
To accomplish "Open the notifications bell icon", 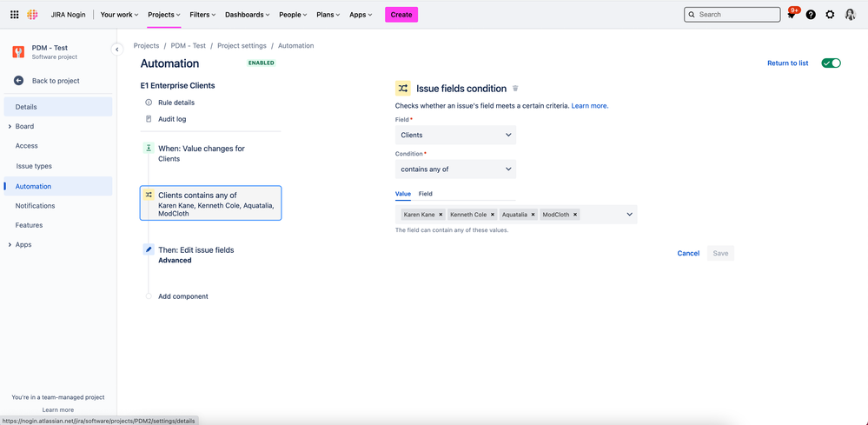I will pyautogui.click(x=792, y=15).
